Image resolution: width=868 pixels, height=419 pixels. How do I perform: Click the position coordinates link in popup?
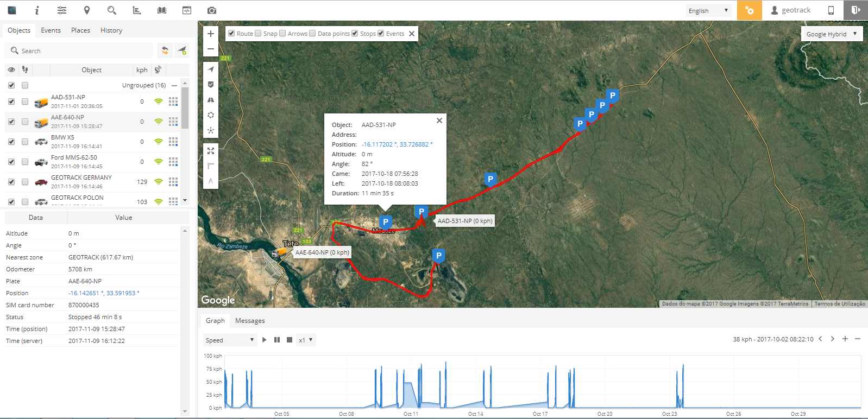click(397, 144)
